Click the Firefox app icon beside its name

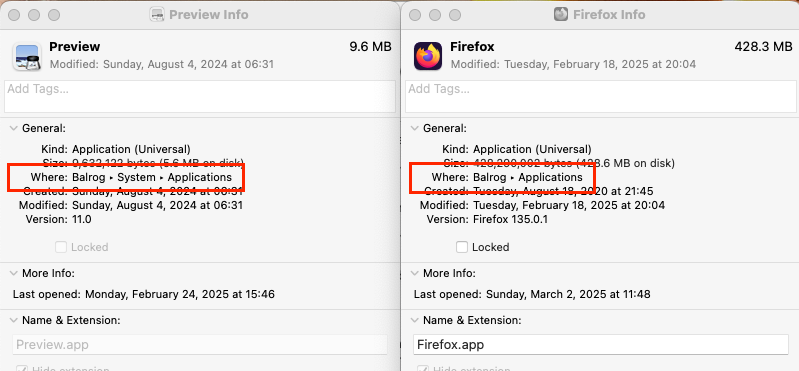click(428, 56)
